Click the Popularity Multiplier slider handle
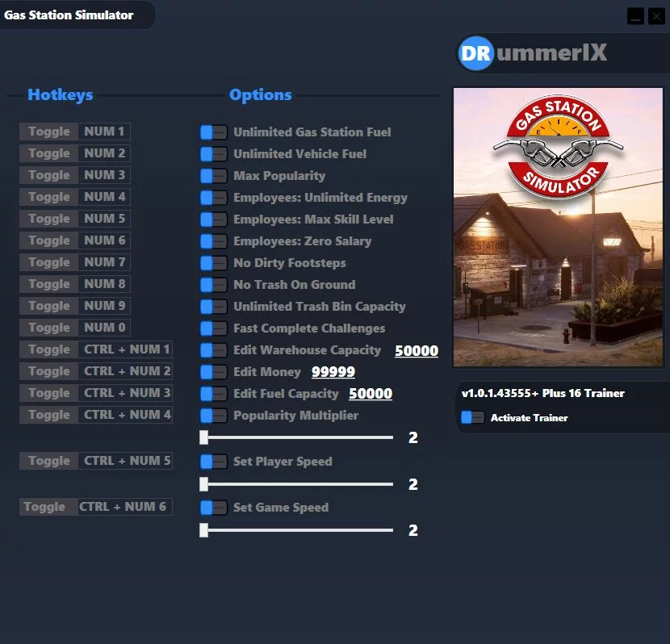Image resolution: width=670 pixels, height=644 pixels. click(203, 437)
